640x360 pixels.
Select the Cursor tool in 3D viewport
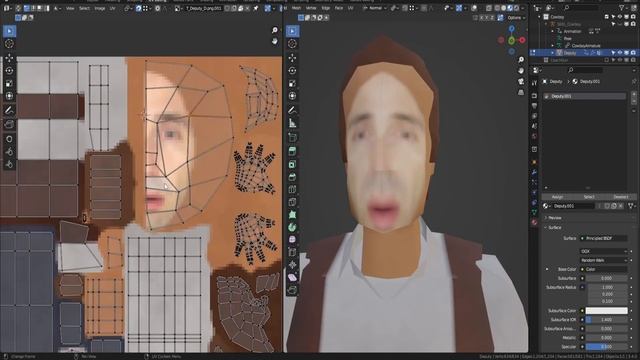pyautogui.click(x=292, y=44)
